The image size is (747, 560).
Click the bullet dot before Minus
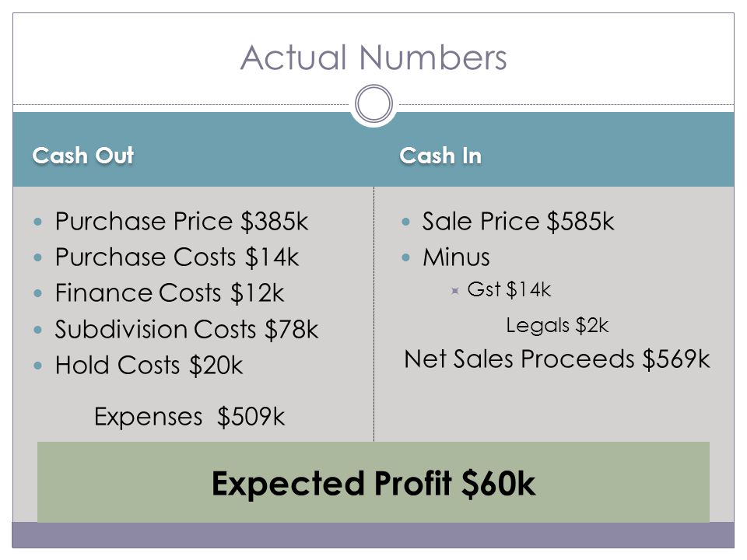(x=405, y=257)
